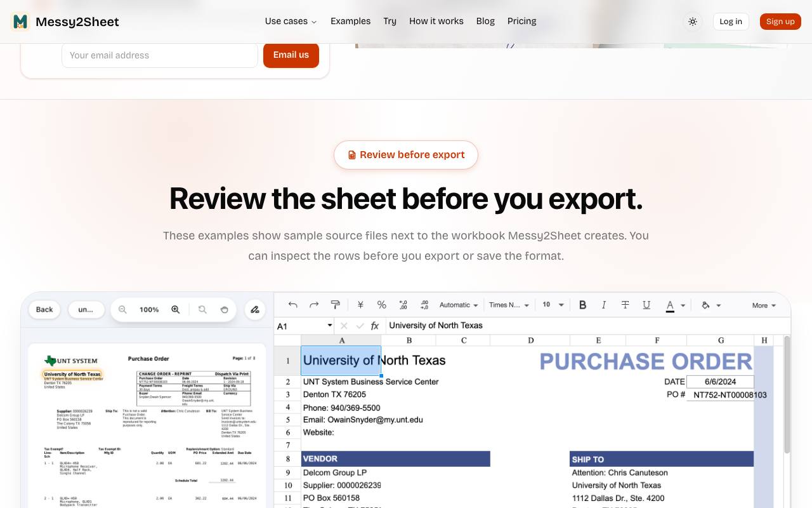Image resolution: width=812 pixels, height=508 pixels.
Task: Click the Back button in preview panel
Action: click(44, 310)
